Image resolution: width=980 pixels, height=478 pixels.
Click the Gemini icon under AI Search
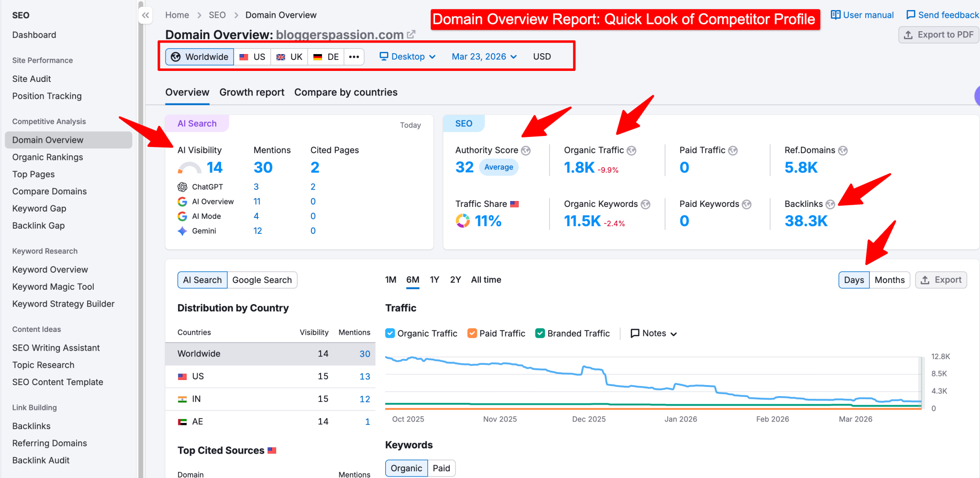coord(182,231)
